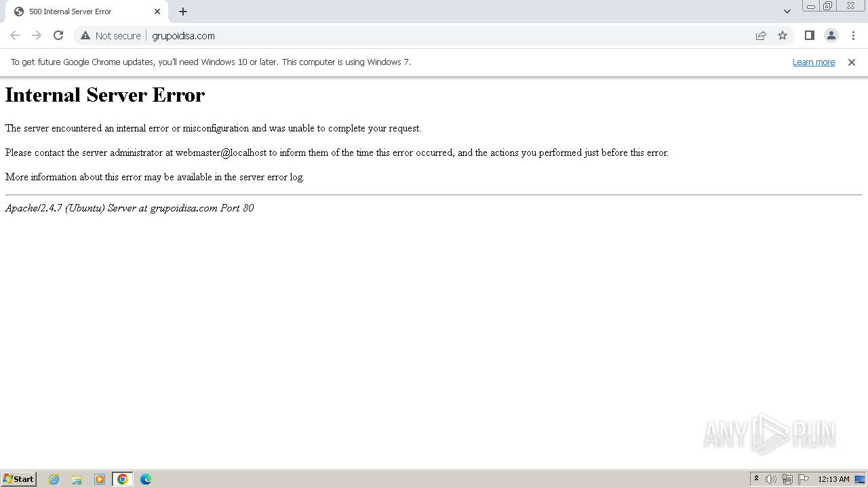This screenshot has width=868, height=488.
Task: Open Windows Media Player on taskbar
Action: click(x=100, y=479)
